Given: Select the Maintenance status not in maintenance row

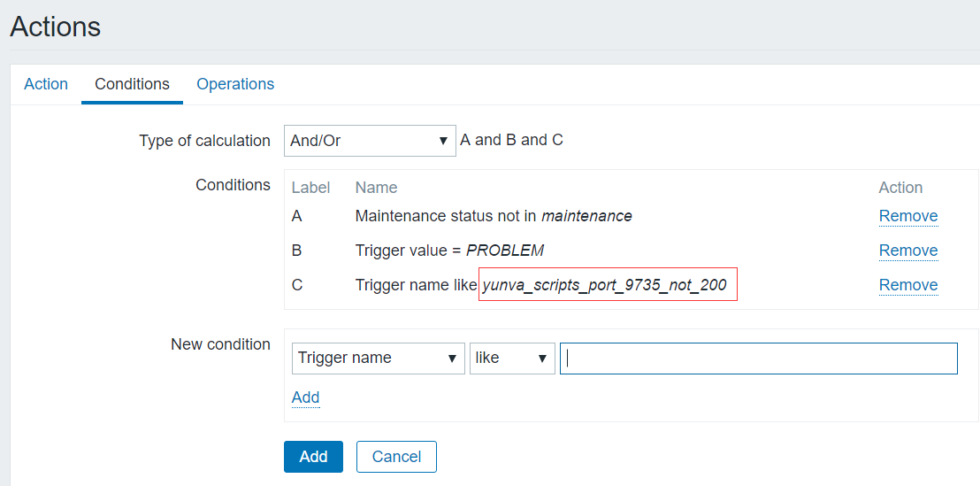Looking at the screenshot, I should pos(493,216).
